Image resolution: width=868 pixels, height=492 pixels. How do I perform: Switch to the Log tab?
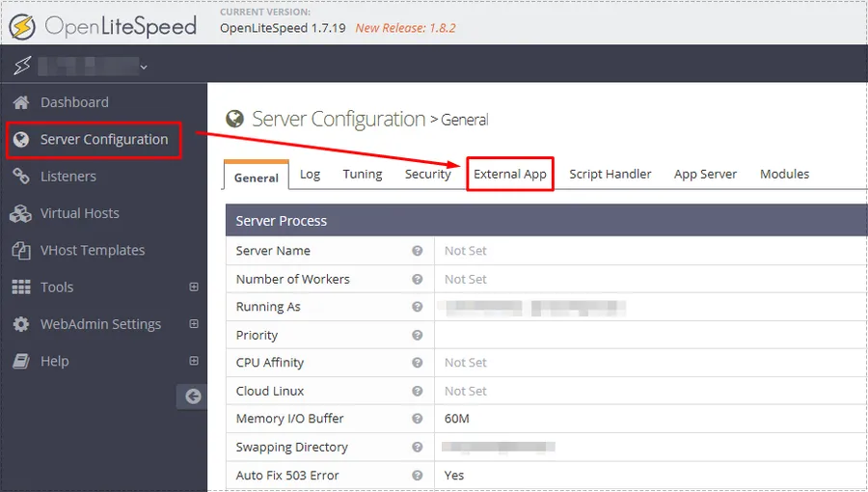pos(310,175)
